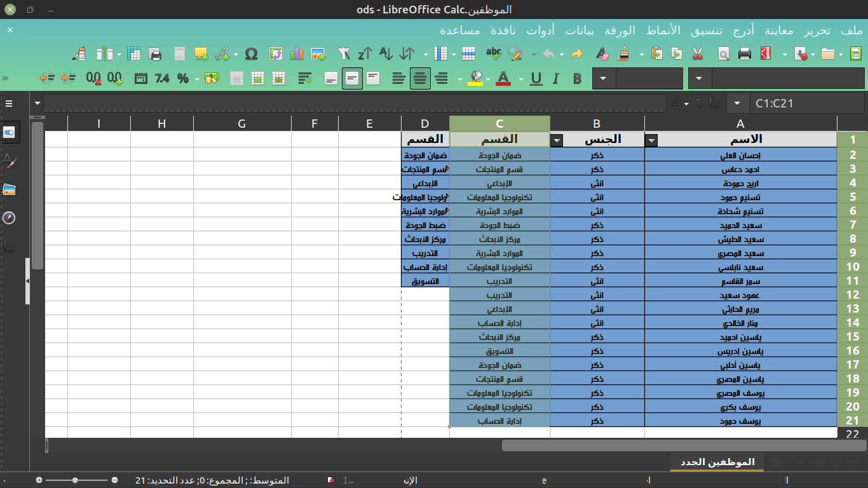The height and width of the screenshot is (488, 868).
Task: Click the Insert Chart icon
Action: (x=297, y=54)
